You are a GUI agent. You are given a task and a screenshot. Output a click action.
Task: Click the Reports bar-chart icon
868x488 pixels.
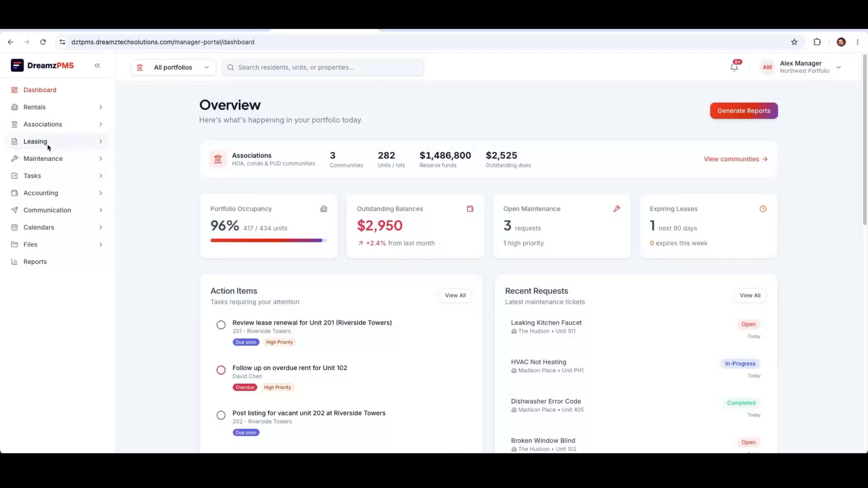(x=14, y=262)
